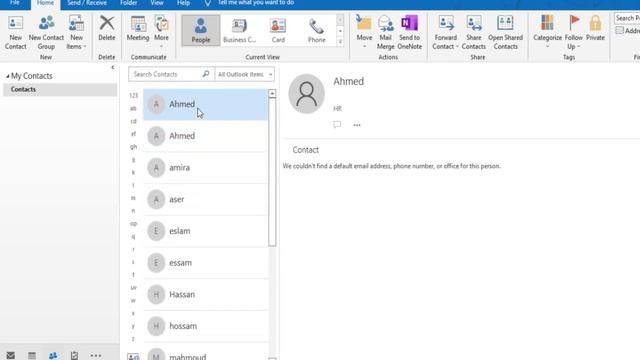Open the Categorize menu
This screenshot has height=360, width=640.
point(547,32)
